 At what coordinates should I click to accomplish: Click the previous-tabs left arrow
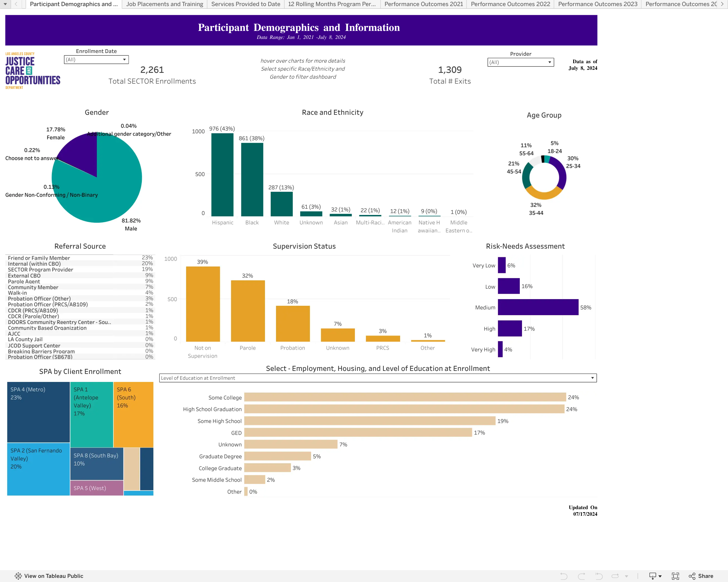pos(16,4)
